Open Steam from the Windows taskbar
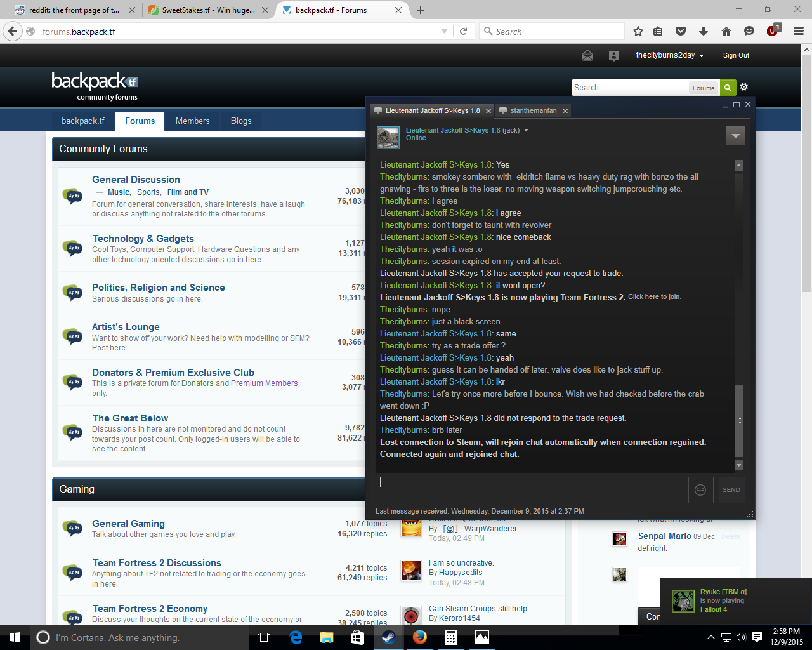This screenshot has height=650, width=812. 388,637
